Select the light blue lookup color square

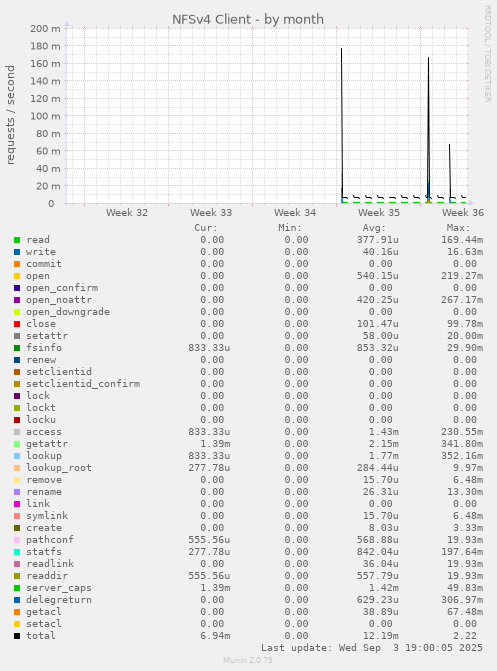coord(17,456)
